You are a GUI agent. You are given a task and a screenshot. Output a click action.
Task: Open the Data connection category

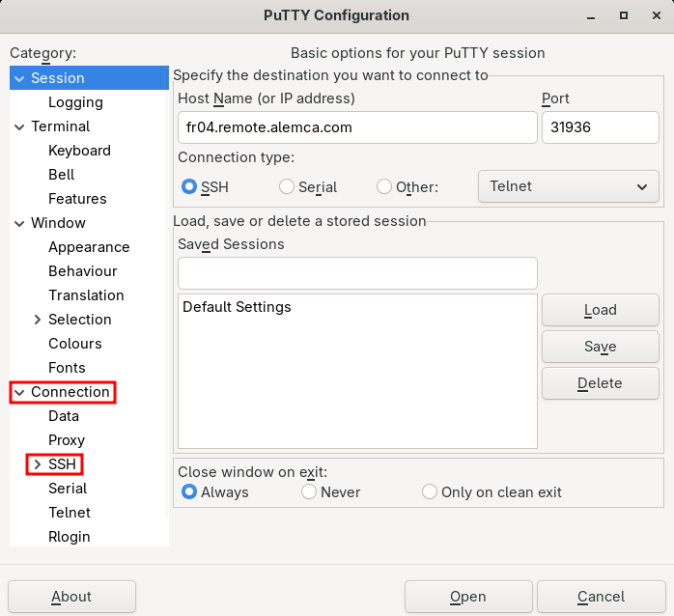(x=64, y=416)
